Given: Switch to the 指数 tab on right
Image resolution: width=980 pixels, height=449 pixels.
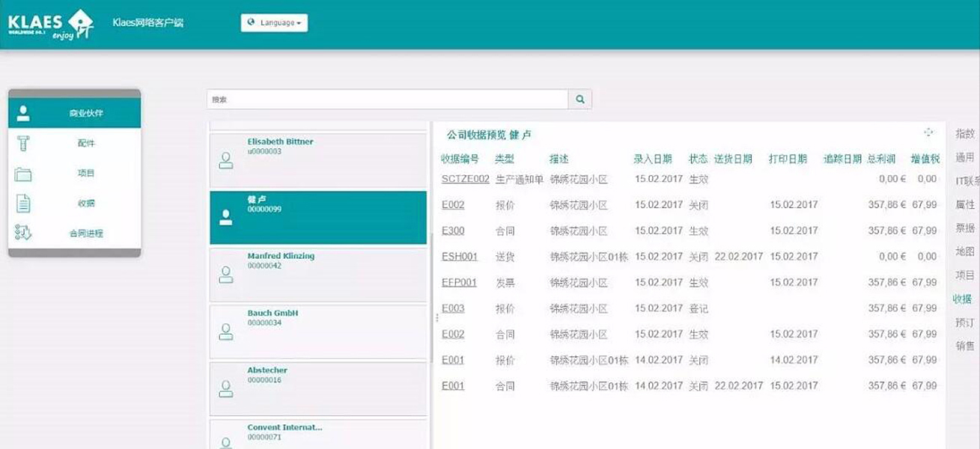Looking at the screenshot, I should click(x=964, y=134).
